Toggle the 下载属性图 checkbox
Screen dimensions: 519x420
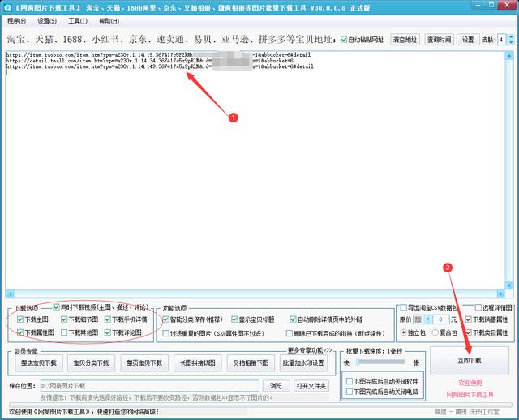click(20, 332)
